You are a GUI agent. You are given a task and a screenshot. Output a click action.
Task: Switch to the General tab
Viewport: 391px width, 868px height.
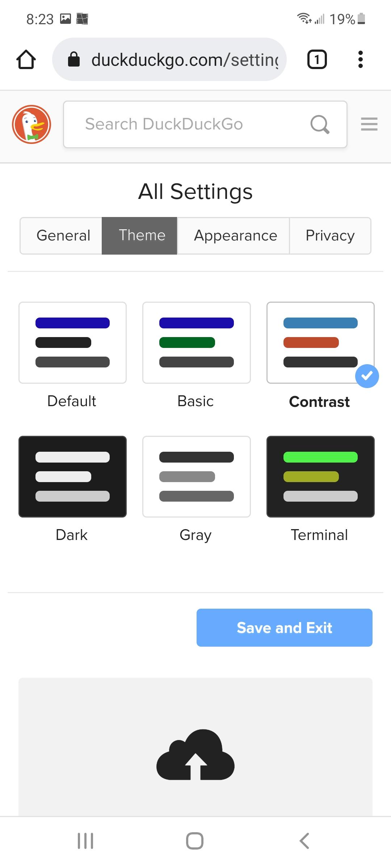point(63,235)
